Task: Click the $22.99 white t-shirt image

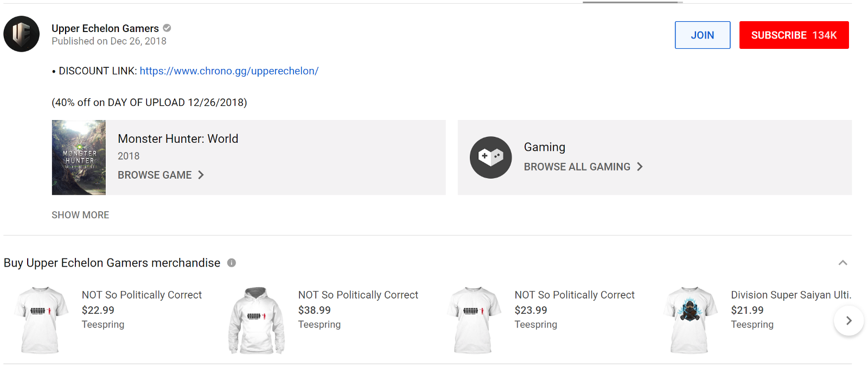Action: click(41, 320)
